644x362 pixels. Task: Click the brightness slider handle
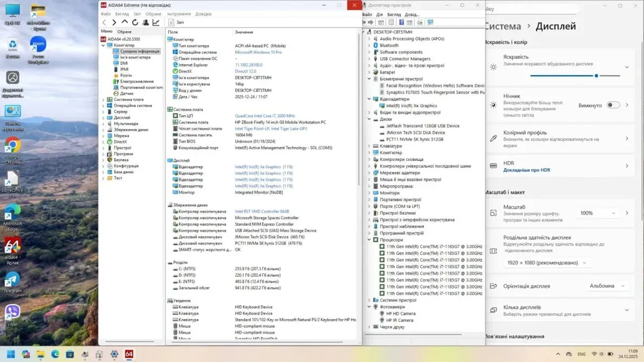click(596, 76)
